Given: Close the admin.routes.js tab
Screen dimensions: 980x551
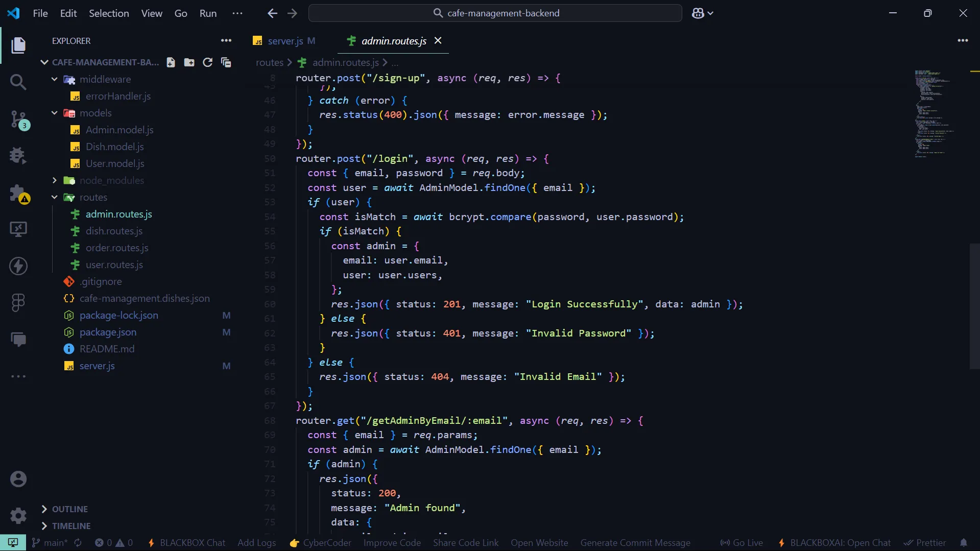Looking at the screenshot, I should [x=438, y=40].
